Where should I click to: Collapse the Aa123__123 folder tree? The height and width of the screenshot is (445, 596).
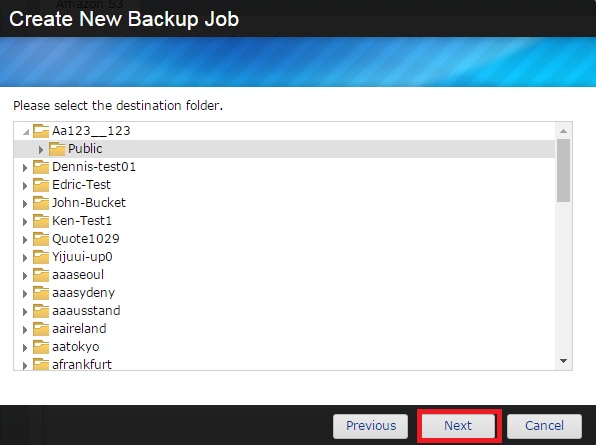pos(26,132)
